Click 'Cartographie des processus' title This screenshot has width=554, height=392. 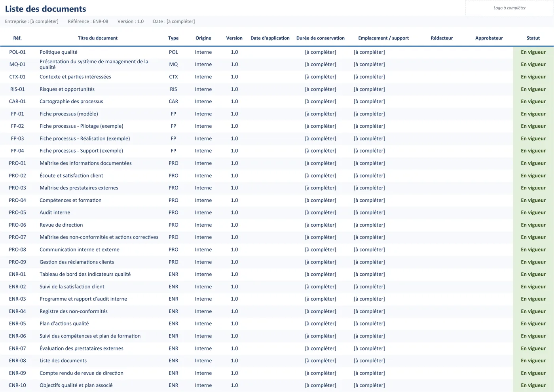click(71, 101)
